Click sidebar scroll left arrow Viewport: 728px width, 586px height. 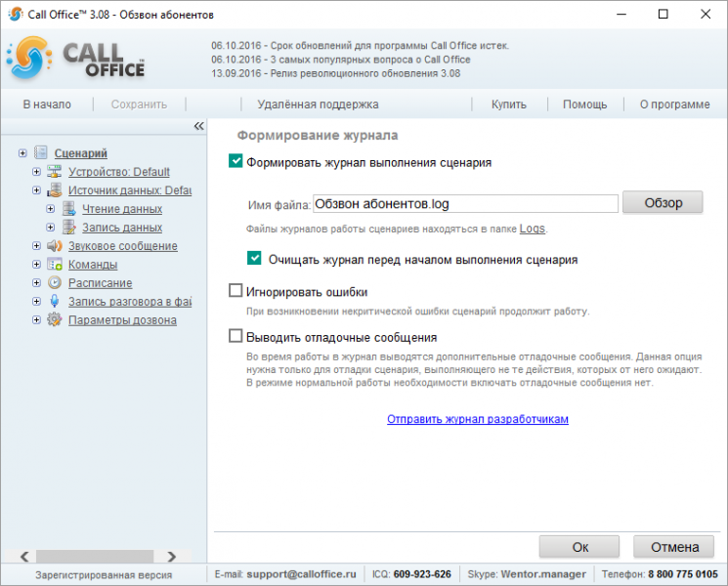pyautogui.click(x=24, y=556)
